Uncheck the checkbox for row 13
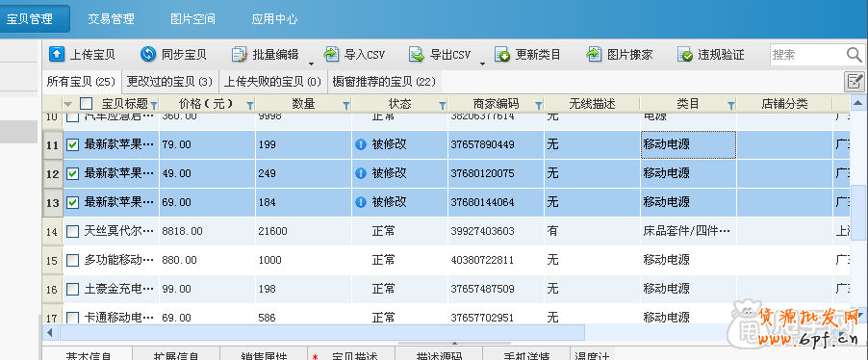868x360 pixels. [72, 203]
